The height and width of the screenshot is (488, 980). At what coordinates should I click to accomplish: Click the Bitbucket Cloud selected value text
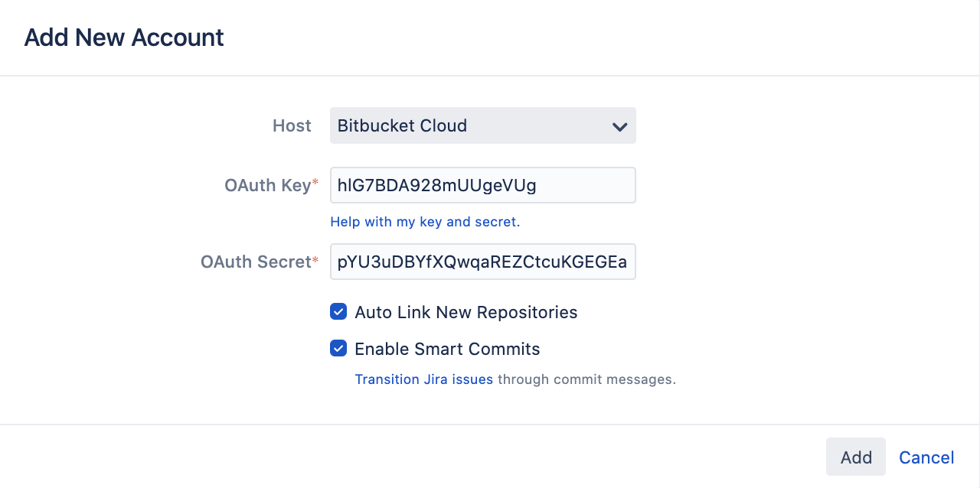click(402, 125)
